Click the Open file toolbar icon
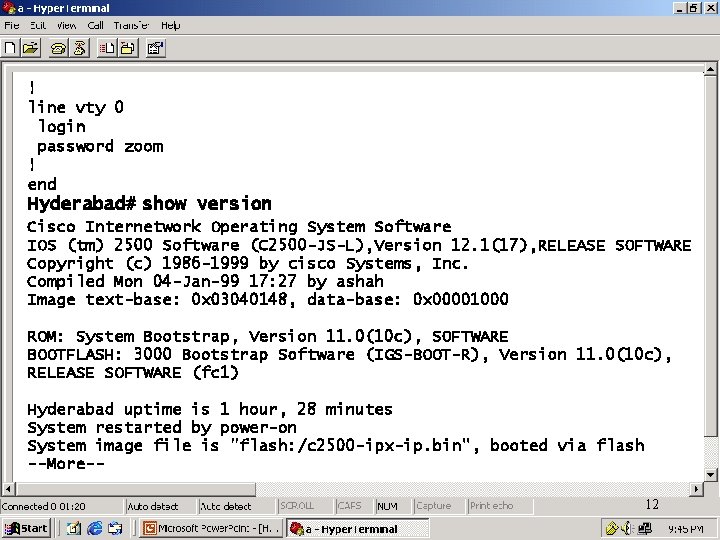Viewport: 720px width, 540px height. point(31,48)
